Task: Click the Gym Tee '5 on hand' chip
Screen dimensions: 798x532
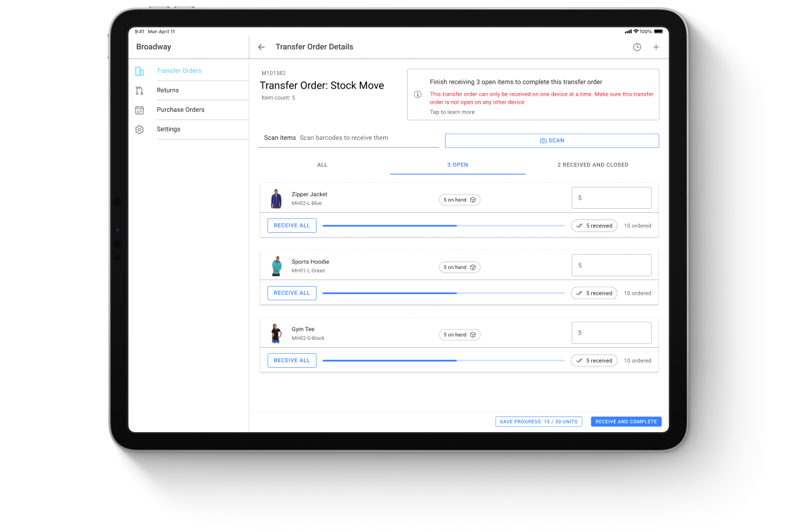Action: click(x=460, y=334)
